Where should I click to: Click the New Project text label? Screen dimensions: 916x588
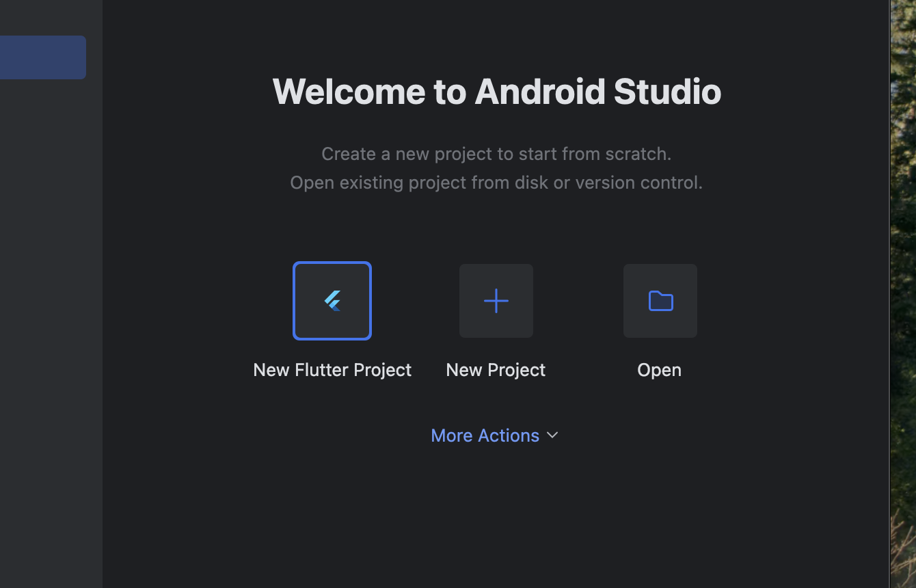pyautogui.click(x=496, y=370)
